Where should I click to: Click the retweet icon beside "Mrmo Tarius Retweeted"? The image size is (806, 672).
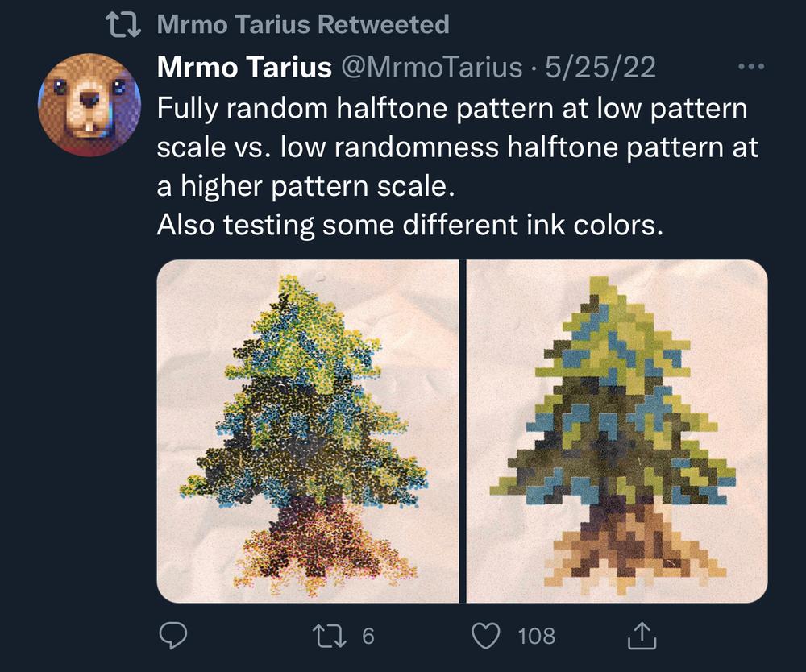click(x=123, y=25)
